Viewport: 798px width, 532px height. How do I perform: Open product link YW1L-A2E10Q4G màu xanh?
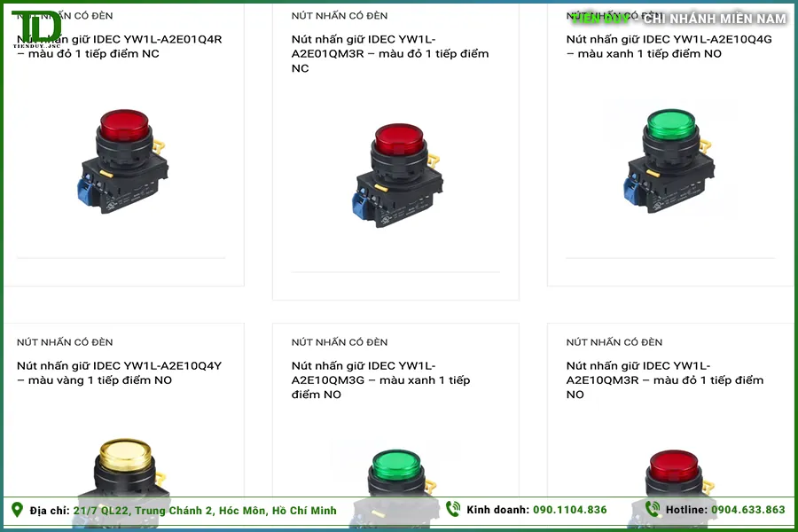(669, 46)
